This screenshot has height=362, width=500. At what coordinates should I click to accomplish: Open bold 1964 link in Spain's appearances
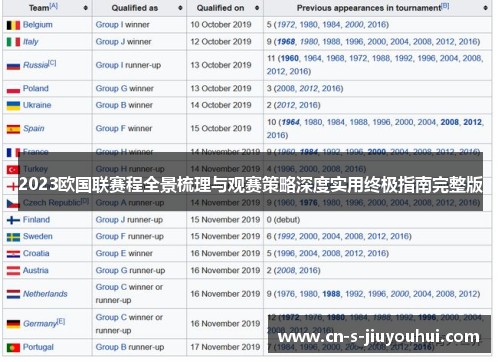pyautogui.click(x=291, y=122)
